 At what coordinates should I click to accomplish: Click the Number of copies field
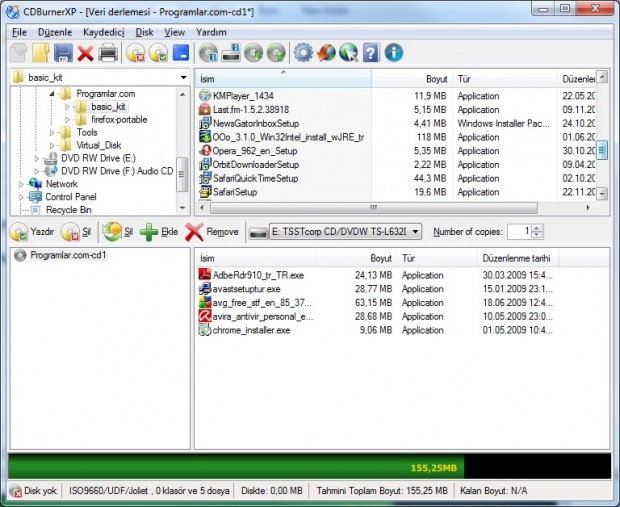(519, 232)
